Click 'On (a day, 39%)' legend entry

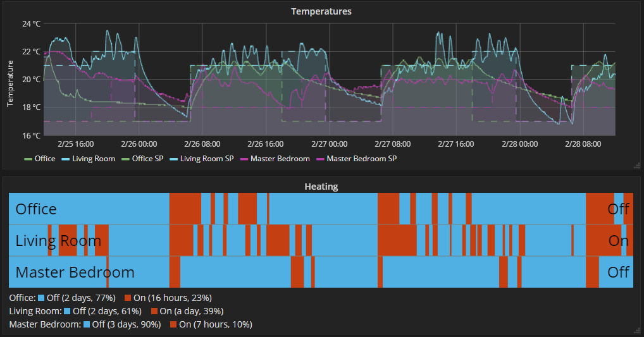click(192, 311)
